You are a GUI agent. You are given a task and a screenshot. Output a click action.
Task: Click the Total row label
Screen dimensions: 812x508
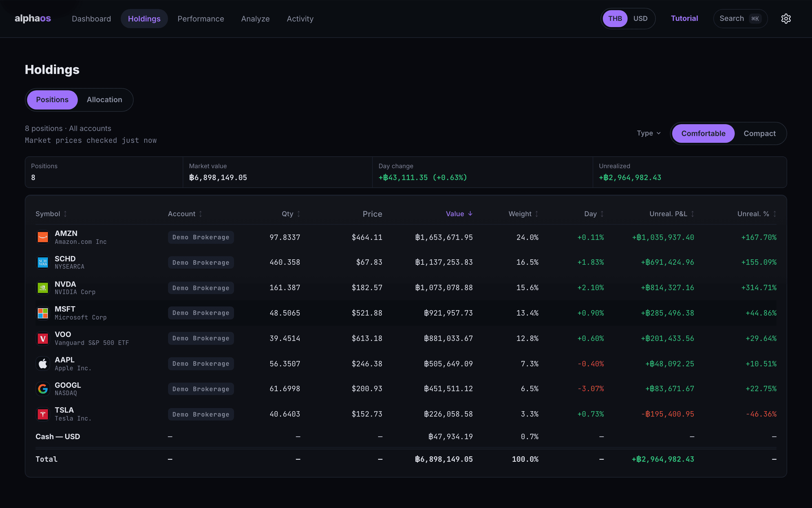tap(47, 459)
